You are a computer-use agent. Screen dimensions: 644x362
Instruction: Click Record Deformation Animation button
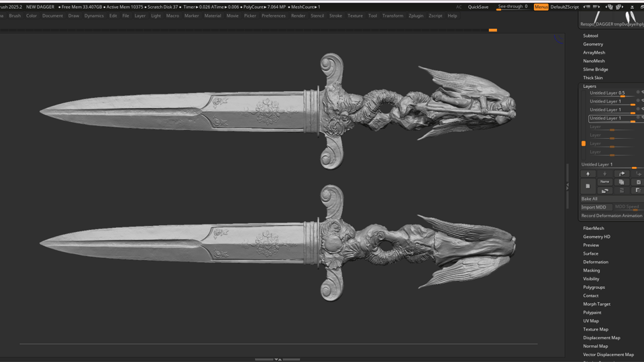(x=612, y=215)
